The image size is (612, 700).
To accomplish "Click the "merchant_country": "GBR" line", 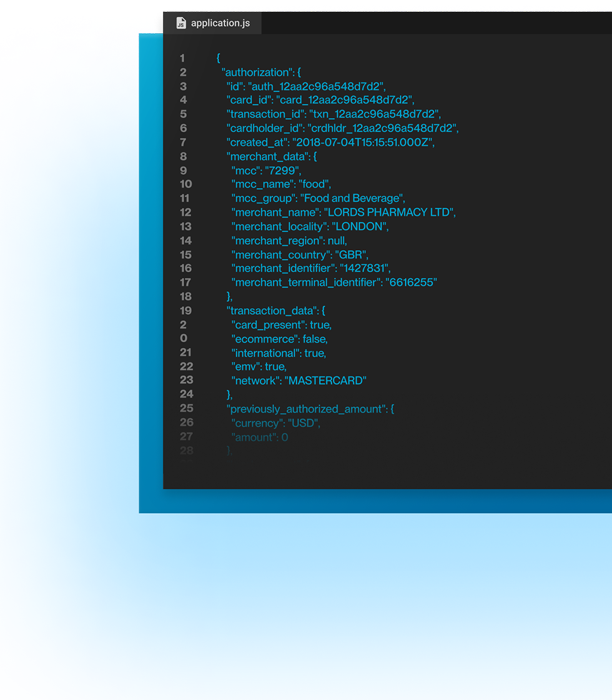I will (300, 255).
